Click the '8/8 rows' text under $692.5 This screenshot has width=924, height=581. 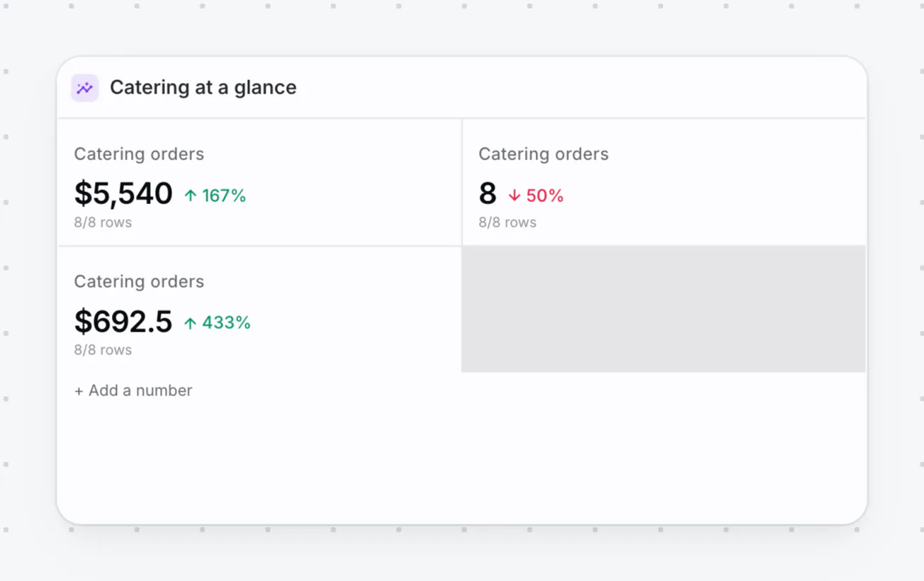103,350
